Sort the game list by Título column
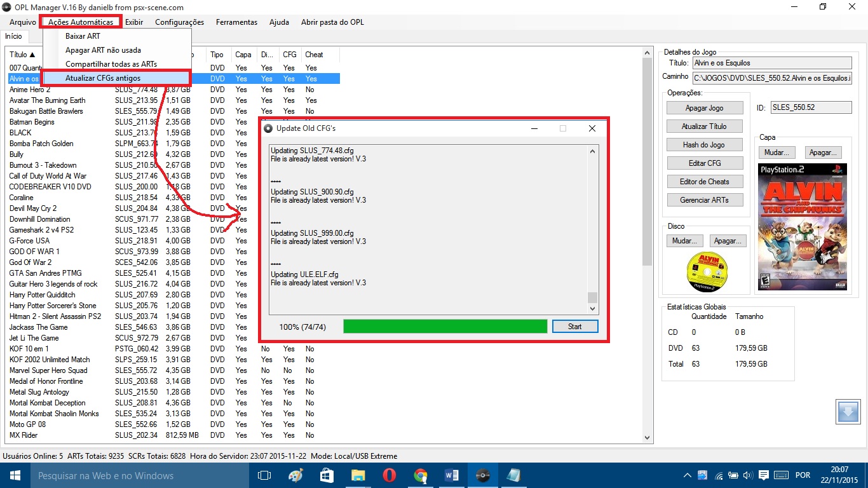The image size is (868, 488). click(x=22, y=55)
